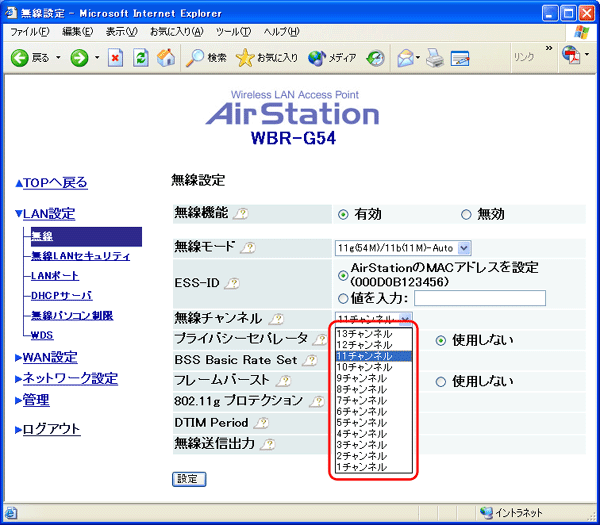This screenshot has width=600, height=525.
Task: Click the Print printer icon
Action: pyautogui.click(x=435, y=58)
